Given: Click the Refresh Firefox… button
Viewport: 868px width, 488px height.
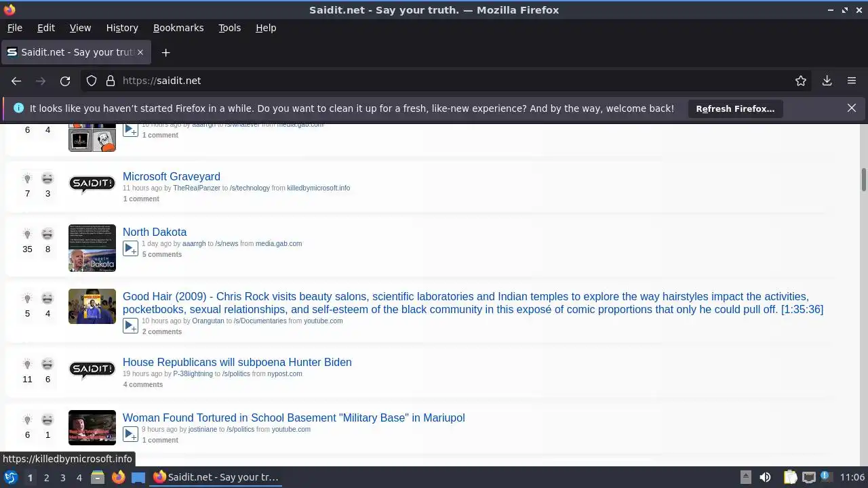Looking at the screenshot, I should point(735,108).
